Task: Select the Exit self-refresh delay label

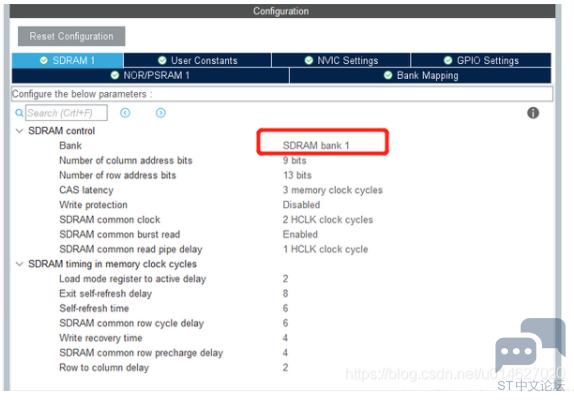Action: pyautogui.click(x=105, y=294)
